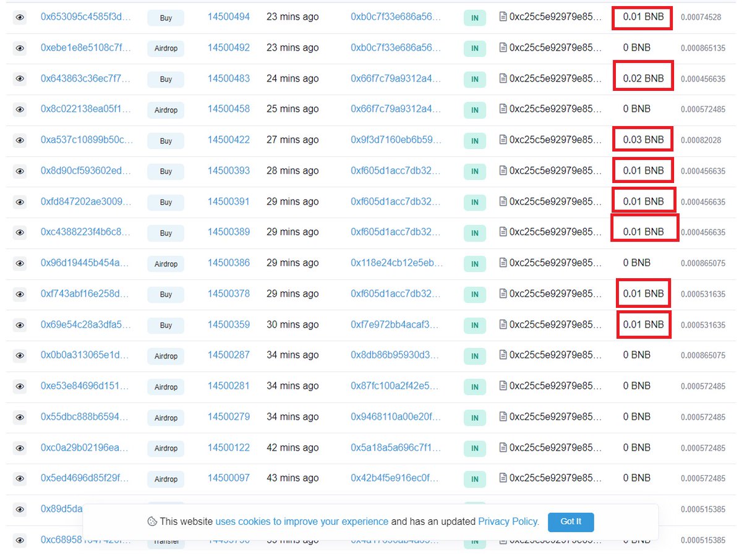
Task: View block 14500281
Action: [x=229, y=386]
